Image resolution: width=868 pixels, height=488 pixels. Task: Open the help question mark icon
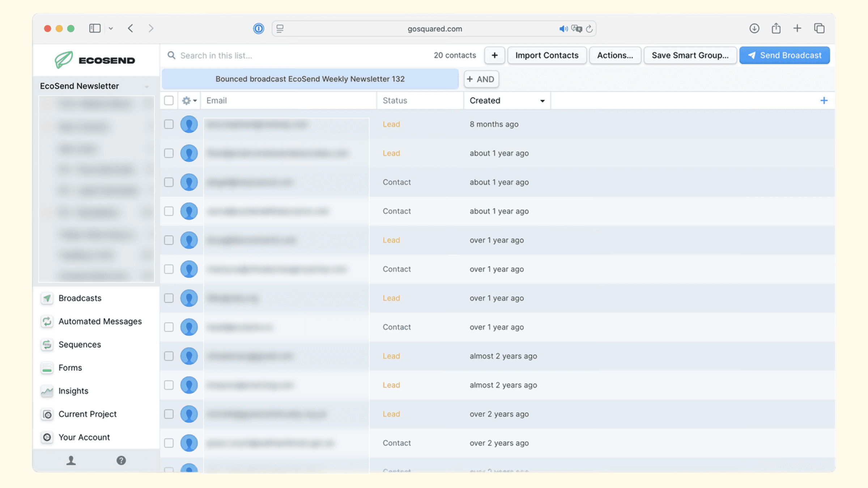click(121, 460)
